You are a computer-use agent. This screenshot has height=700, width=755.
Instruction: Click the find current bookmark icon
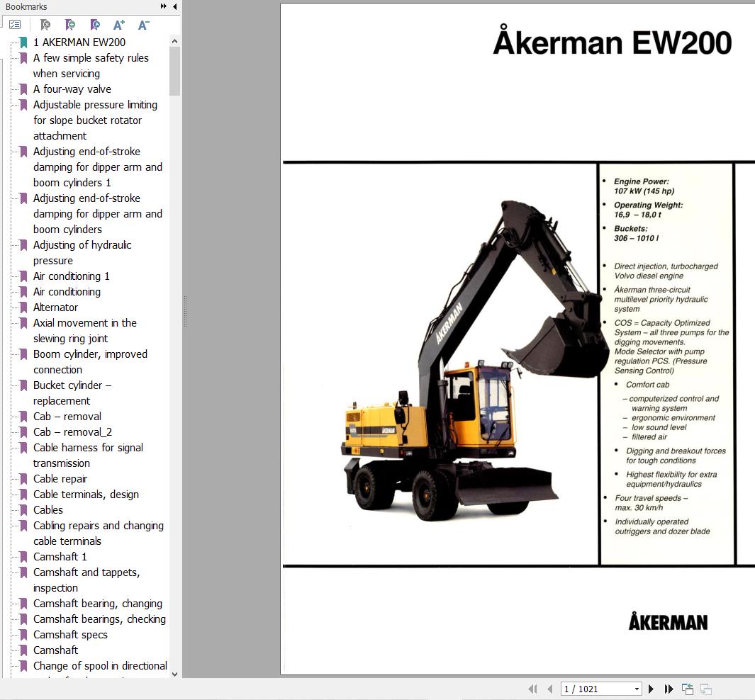(x=95, y=25)
